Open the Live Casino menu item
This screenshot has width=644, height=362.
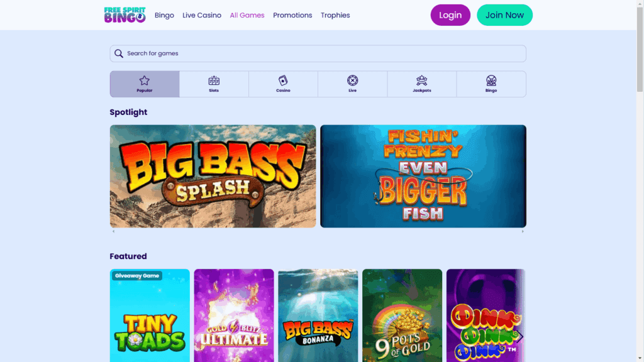202,15
